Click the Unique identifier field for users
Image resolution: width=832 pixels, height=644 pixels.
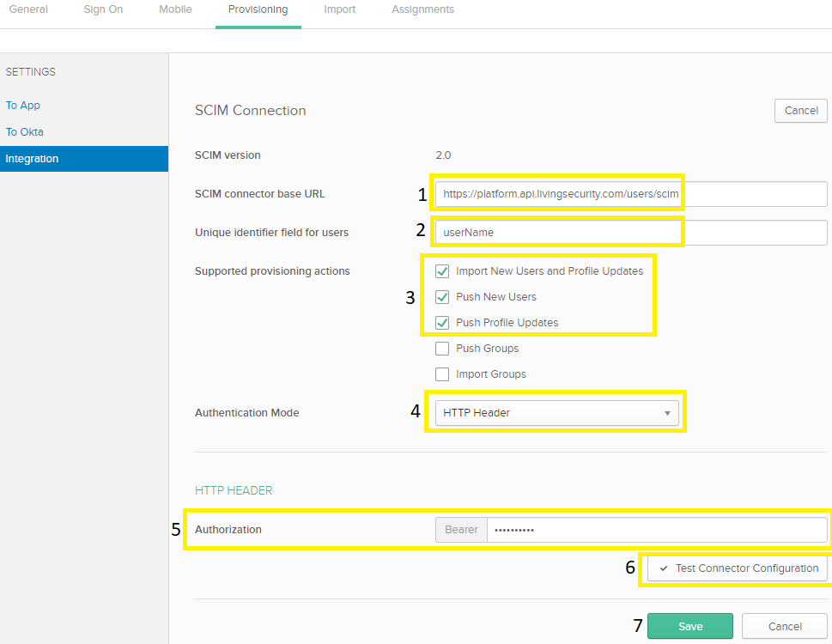coord(631,233)
